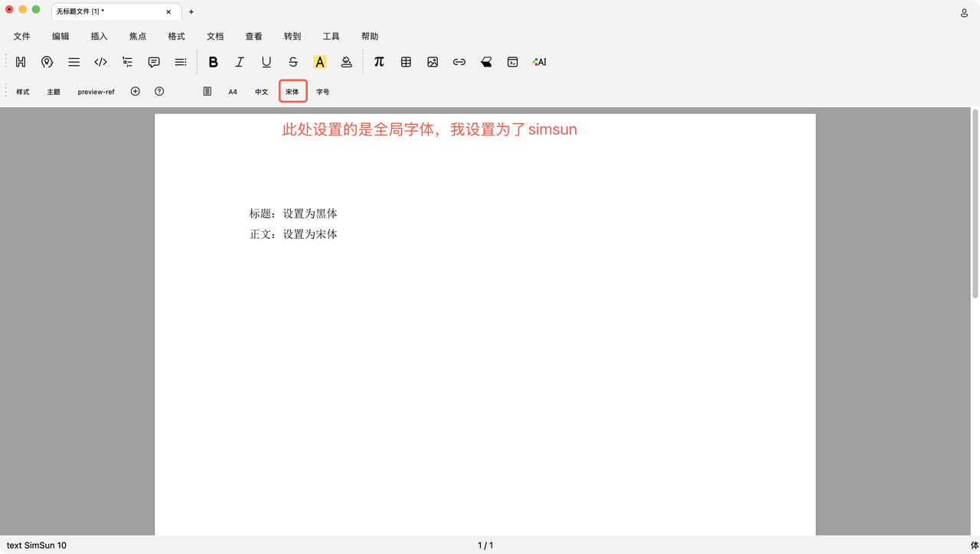The height and width of the screenshot is (554, 980).
Task: Click the comment bubble icon
Action: [154, 62]
